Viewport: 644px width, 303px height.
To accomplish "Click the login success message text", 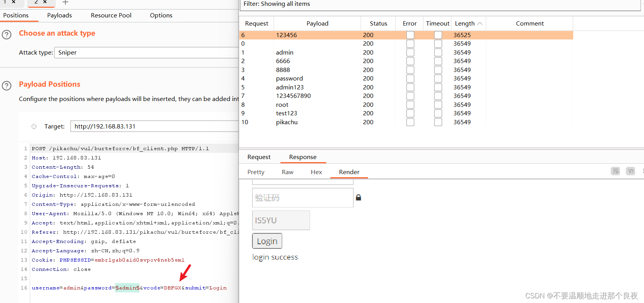I will (x=275, y=257).
